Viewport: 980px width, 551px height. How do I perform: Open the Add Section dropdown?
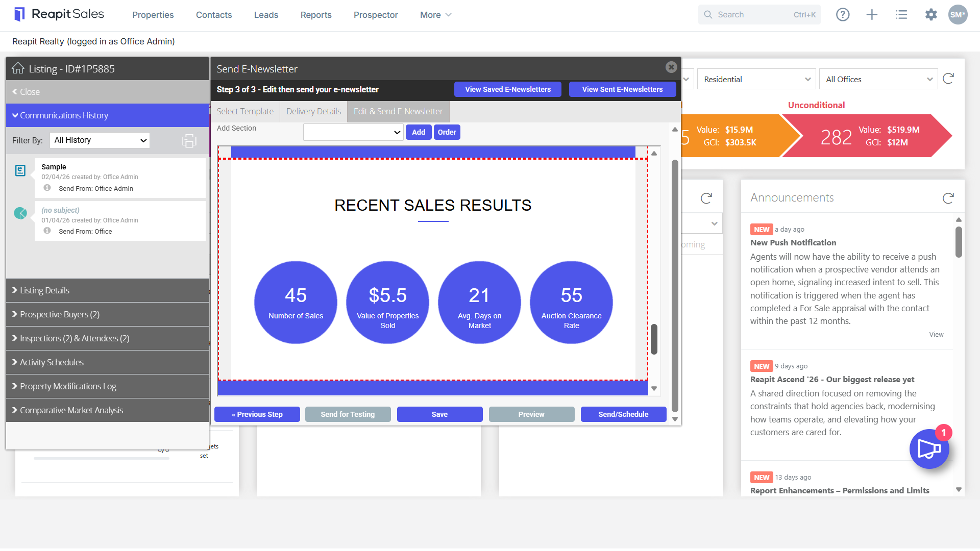point(353,132)
